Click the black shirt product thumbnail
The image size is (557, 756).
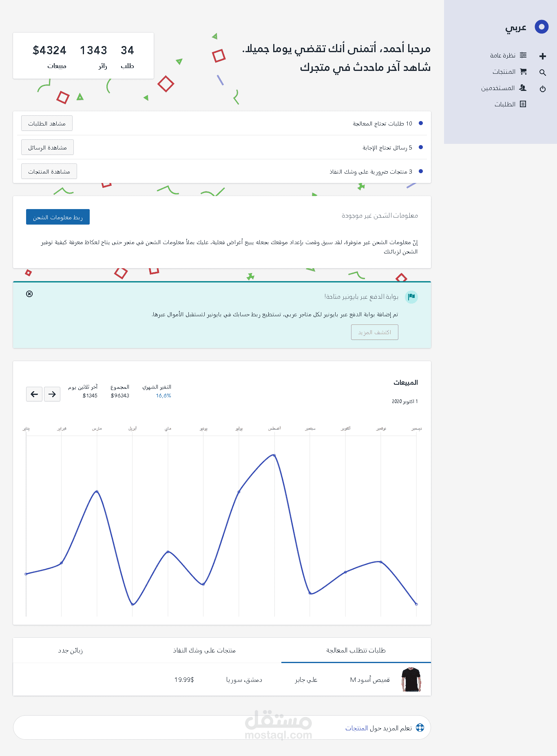pos(411,679)
